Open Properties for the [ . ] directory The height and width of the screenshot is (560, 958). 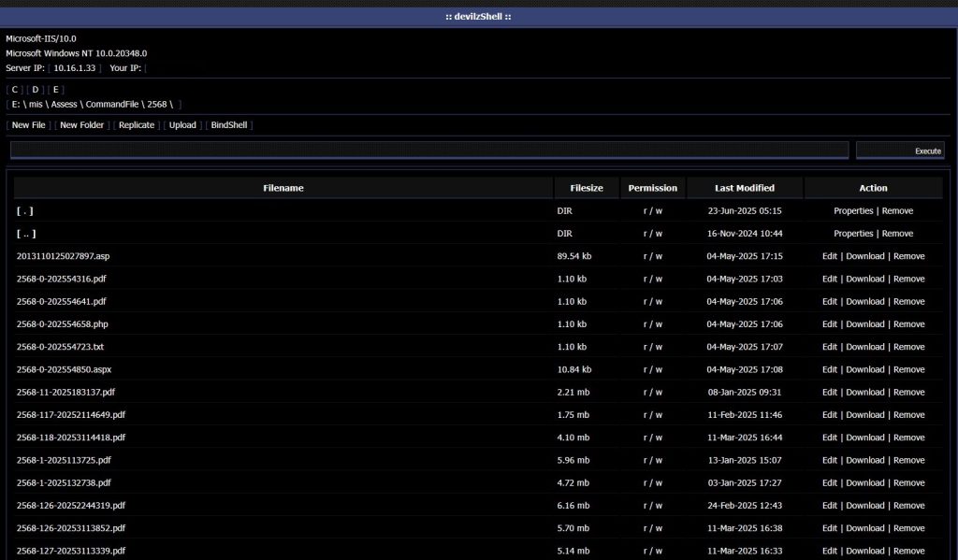pos(853,211)
